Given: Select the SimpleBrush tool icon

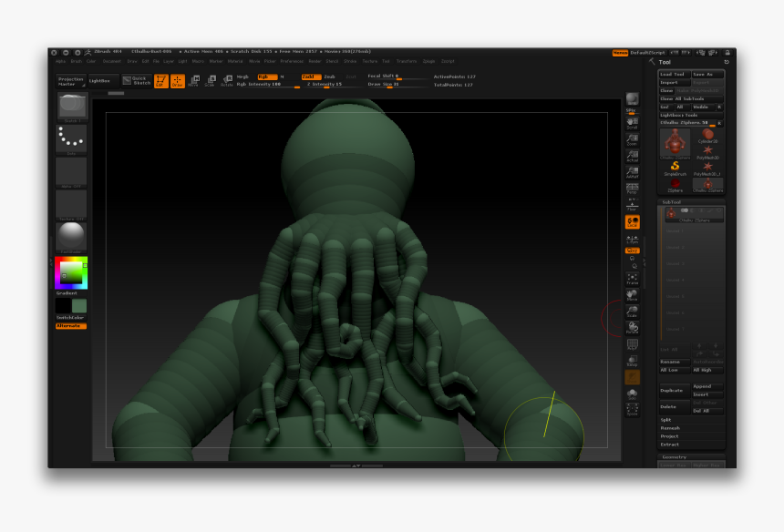Looking at the screenshot, I should point(674,166).
